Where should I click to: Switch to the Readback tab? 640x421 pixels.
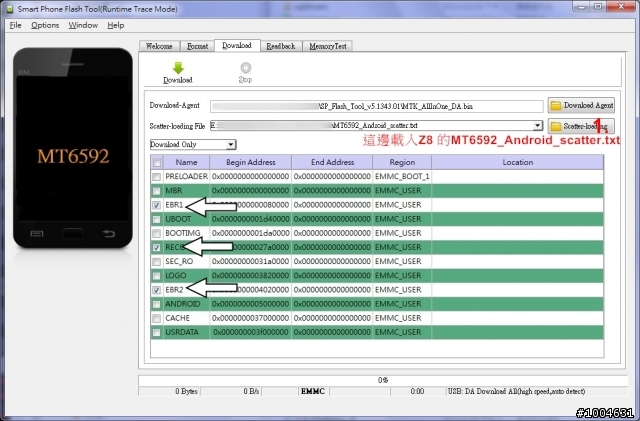tap(281, 46)
